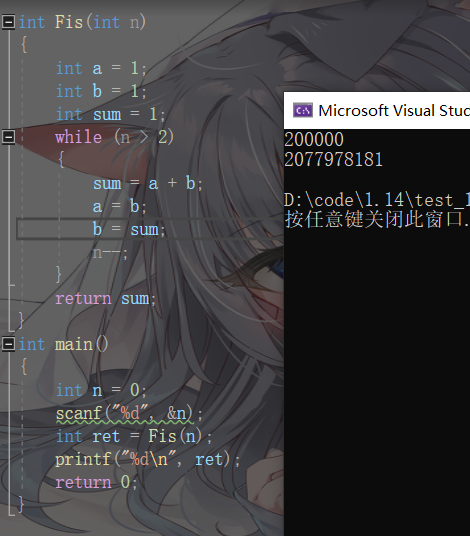The width and height of the screenshot is (470, 536).
Task: Click the 'n--;' statement
Action: pos(110,253)
